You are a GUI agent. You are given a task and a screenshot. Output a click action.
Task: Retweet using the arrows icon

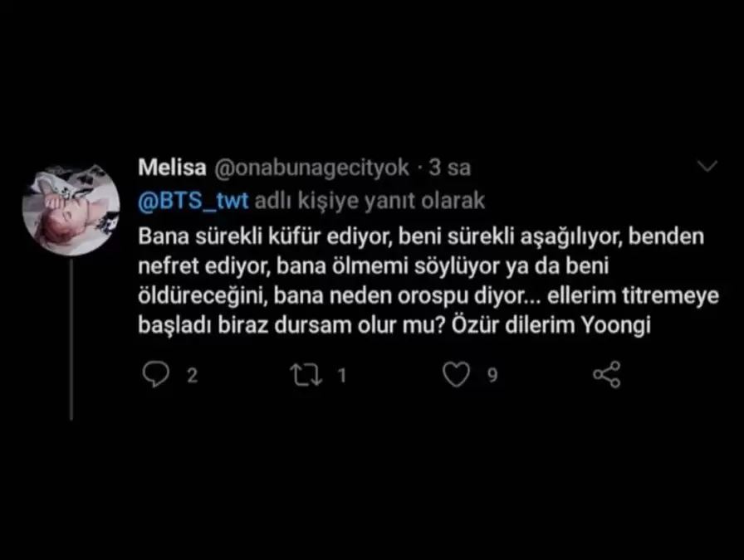click(x=306, y=375)
